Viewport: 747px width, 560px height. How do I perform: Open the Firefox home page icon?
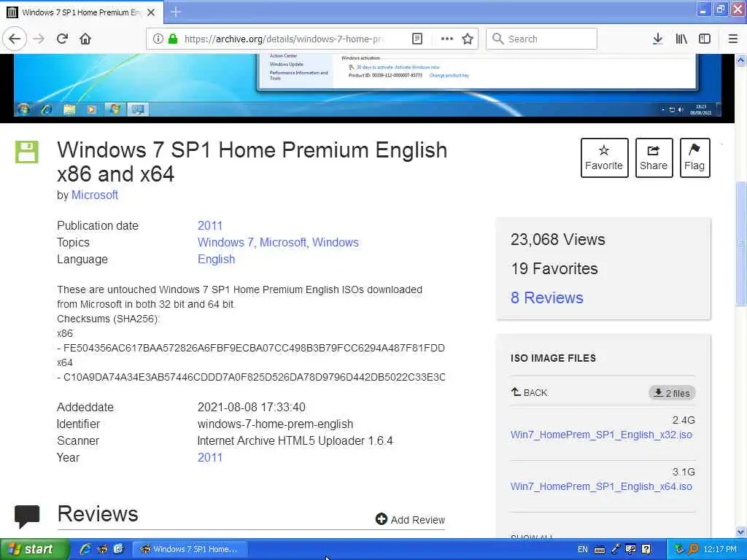[85, 39]
